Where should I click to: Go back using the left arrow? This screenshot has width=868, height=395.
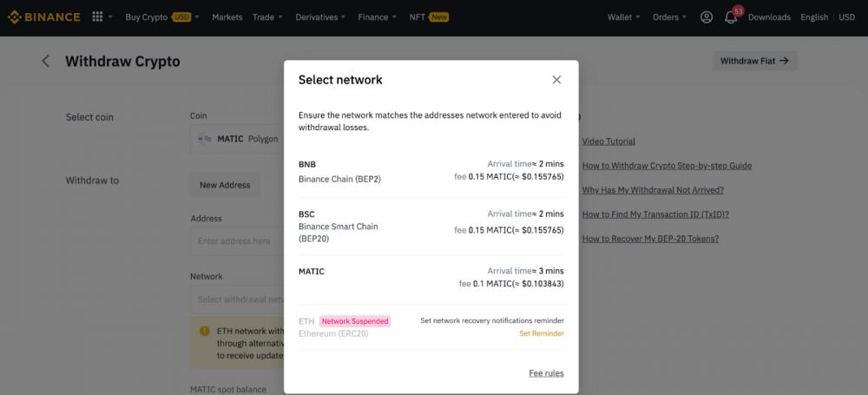tap(46, 61)
